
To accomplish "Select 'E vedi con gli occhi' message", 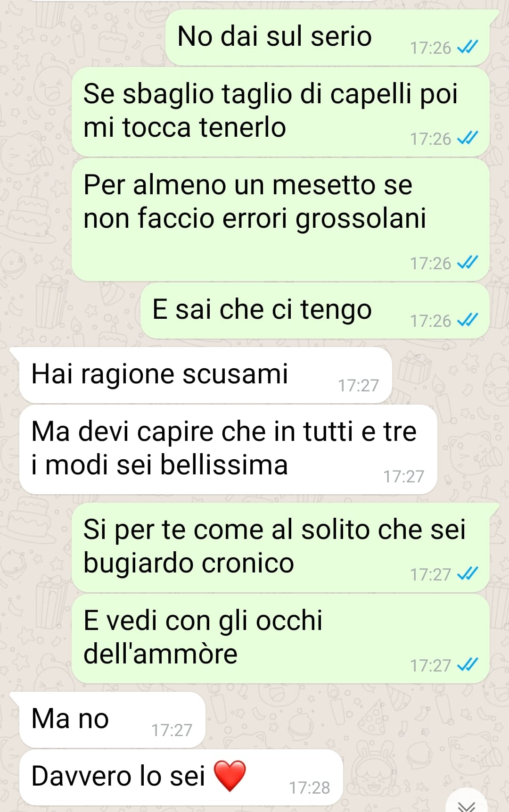I will 280,638.
